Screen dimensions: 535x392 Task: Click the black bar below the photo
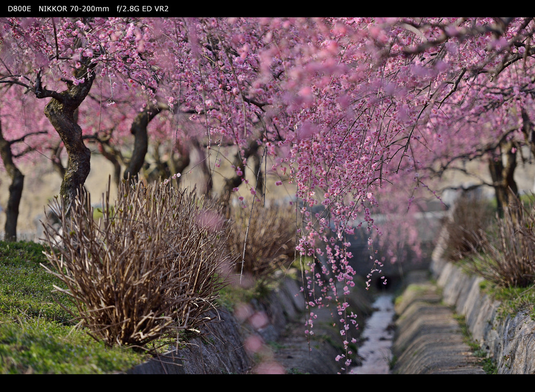[267, 383]
